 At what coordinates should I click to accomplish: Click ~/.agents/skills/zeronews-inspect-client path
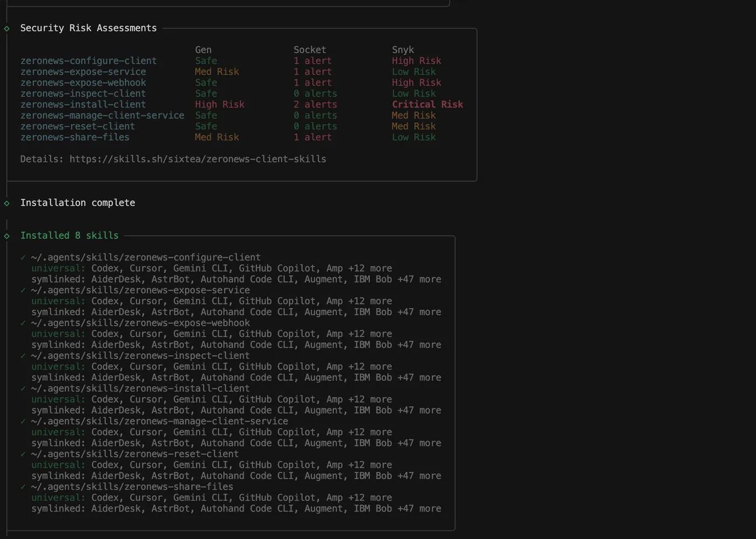coord(140,356)
